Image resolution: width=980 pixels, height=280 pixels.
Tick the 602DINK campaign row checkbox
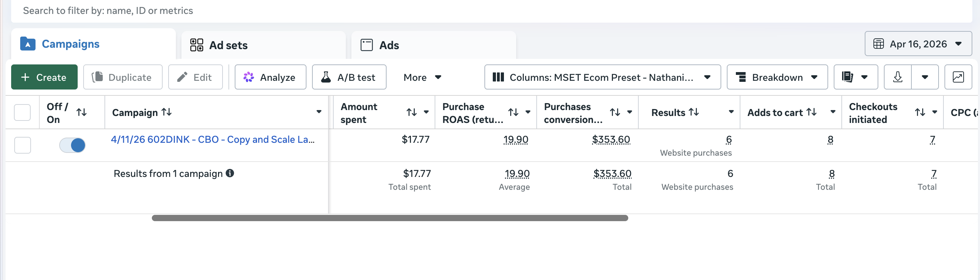(x=22, y=145)
